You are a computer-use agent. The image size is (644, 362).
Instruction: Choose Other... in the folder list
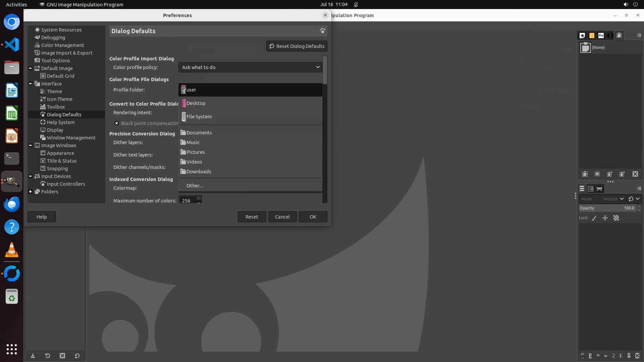click(x=195, y=186)
